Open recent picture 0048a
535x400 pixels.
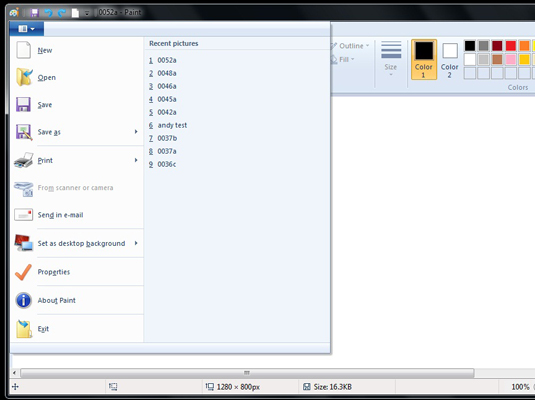click(x=237, y=73)
